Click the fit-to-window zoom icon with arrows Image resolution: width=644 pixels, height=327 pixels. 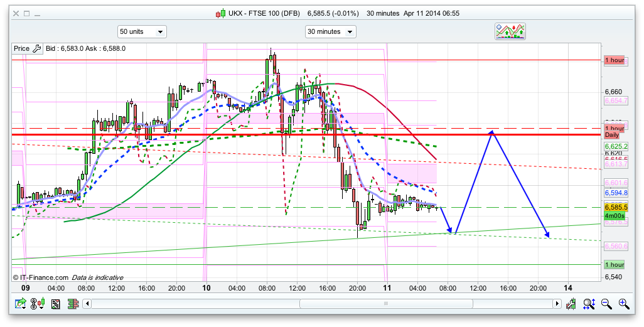(589, 304)
